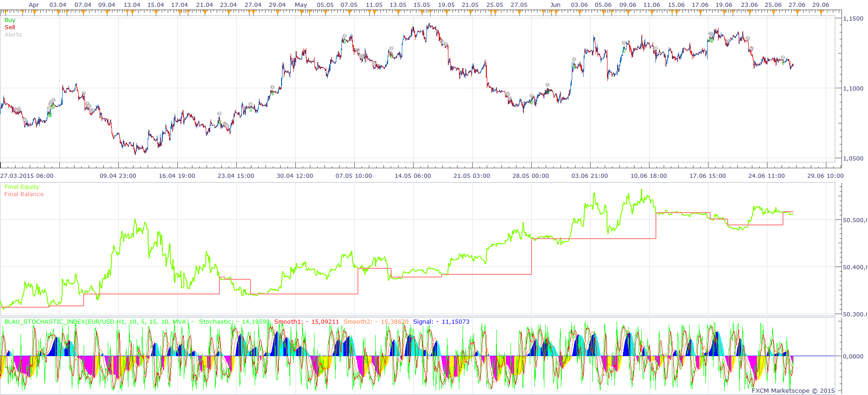Click the 24.06 11:00 timestamp label
The image size is (868, 395).
click(x=767, y=176)
